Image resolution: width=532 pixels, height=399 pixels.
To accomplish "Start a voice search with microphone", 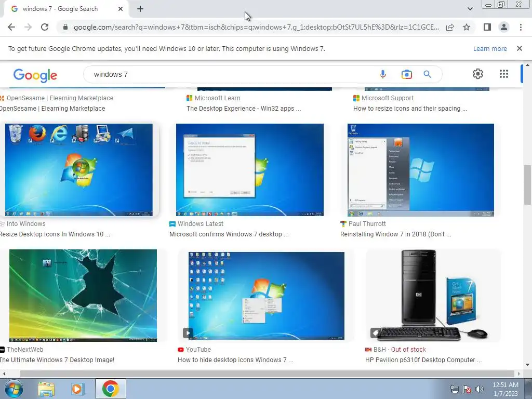I will click(x=383, y=74).
